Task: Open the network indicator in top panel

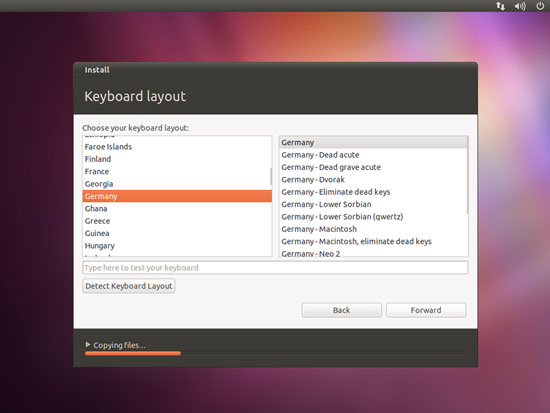Action: (501, 6)
